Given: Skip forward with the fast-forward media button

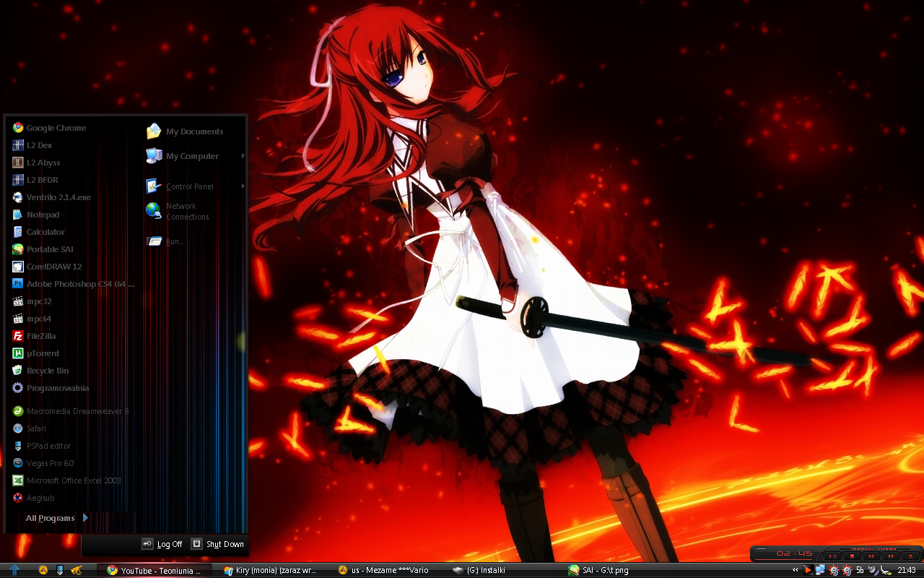Looking at the screenshot, I should click(891, 556).
